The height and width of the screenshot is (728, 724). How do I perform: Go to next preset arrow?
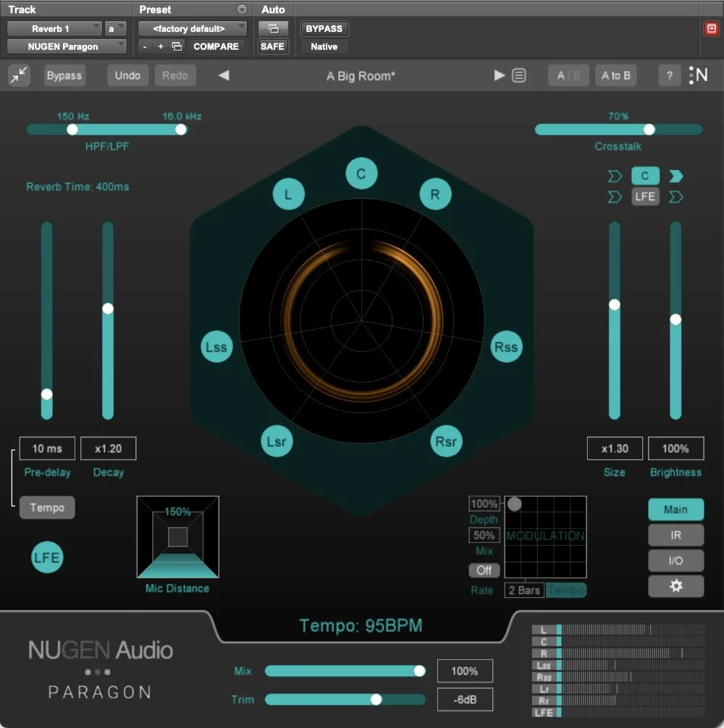[499, 75]
